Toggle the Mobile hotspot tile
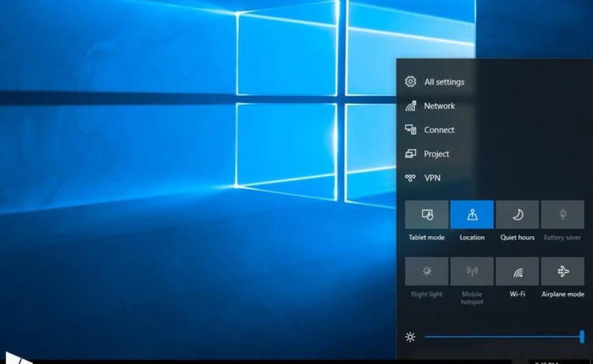Screen dimensions: 593x364 pyautogui.click(x=472, y=272)
